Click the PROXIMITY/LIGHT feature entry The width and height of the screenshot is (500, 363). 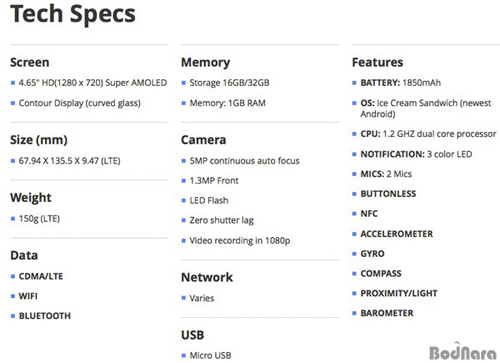[x=399, y=293]
